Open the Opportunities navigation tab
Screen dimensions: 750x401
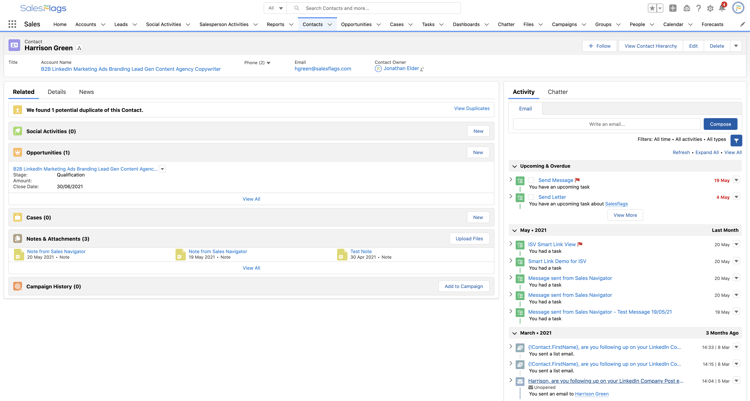tap(356, 24)
